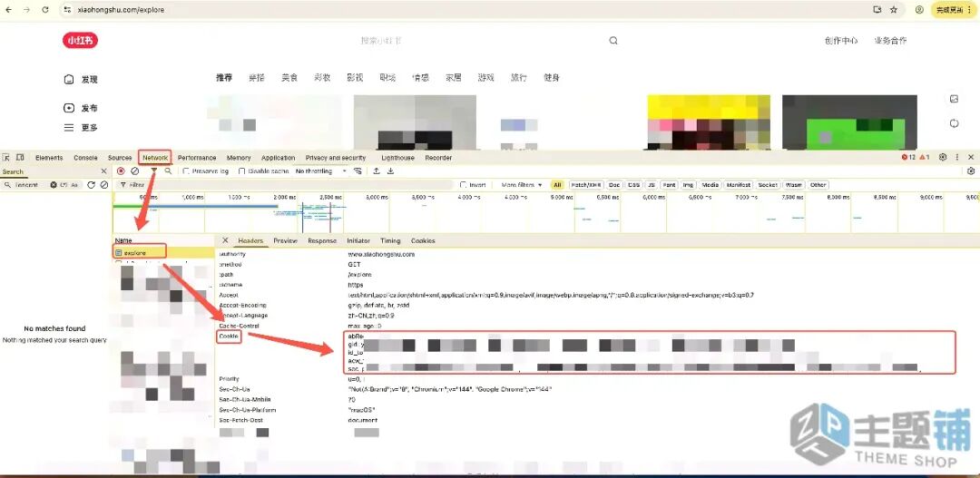Bookmark this page with the star icon
Screen dimensions: 980x478
coord(894,10)
